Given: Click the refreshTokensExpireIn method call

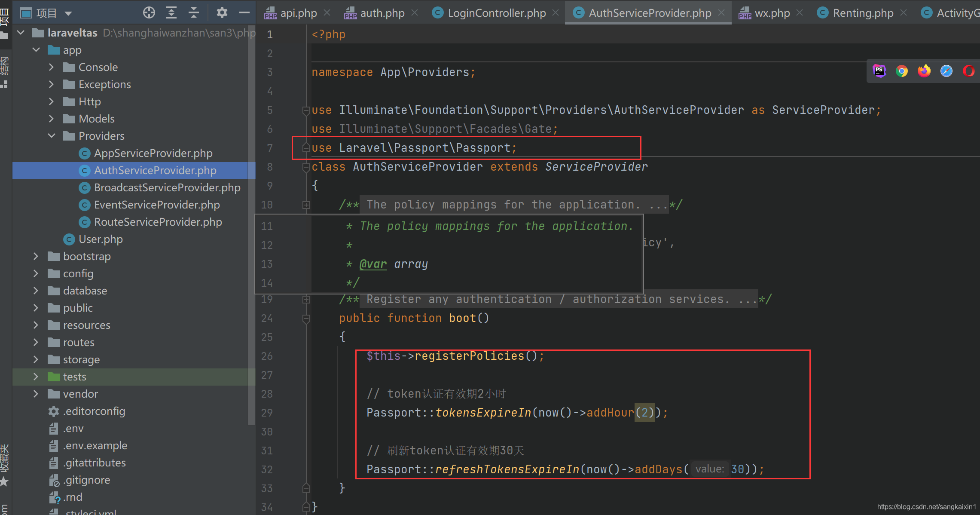Looking at the screenshot, I should [507, 469].
